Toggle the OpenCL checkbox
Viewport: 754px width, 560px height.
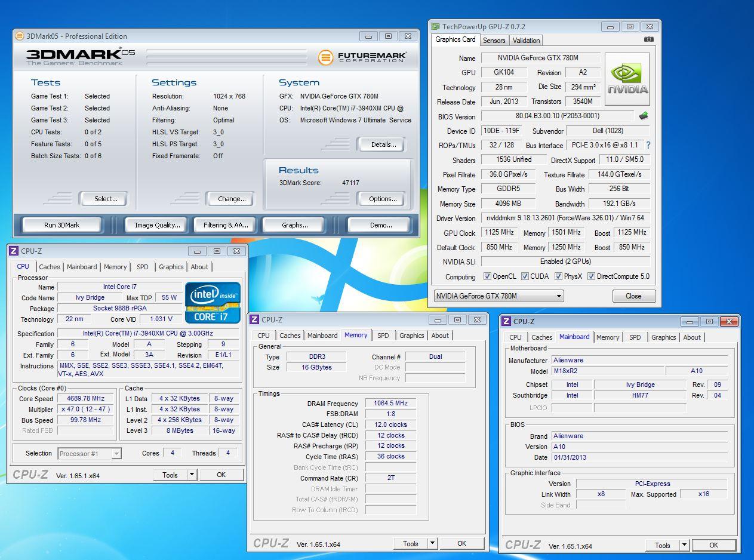(487, 276)
